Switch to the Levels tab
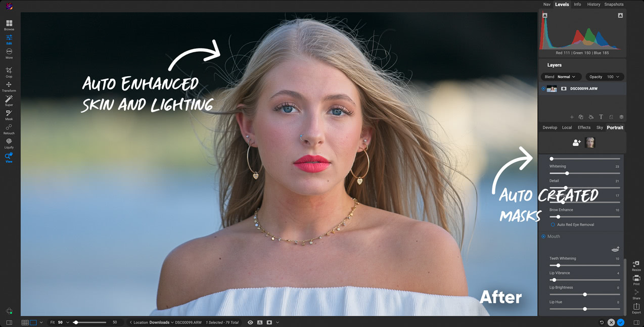 click(562, 5)
